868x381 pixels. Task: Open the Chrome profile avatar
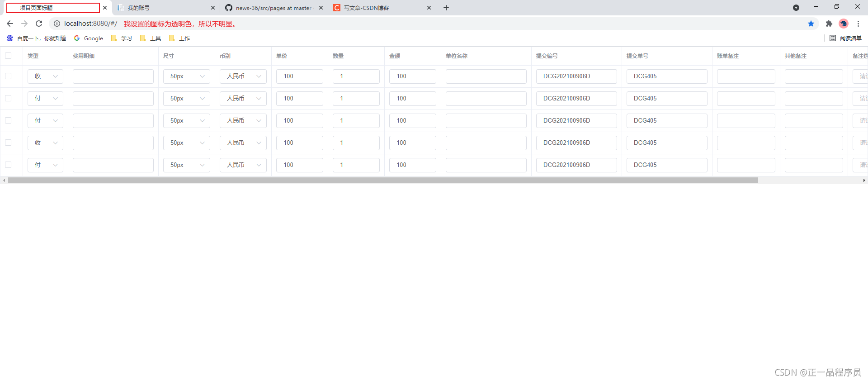[844, 24]
